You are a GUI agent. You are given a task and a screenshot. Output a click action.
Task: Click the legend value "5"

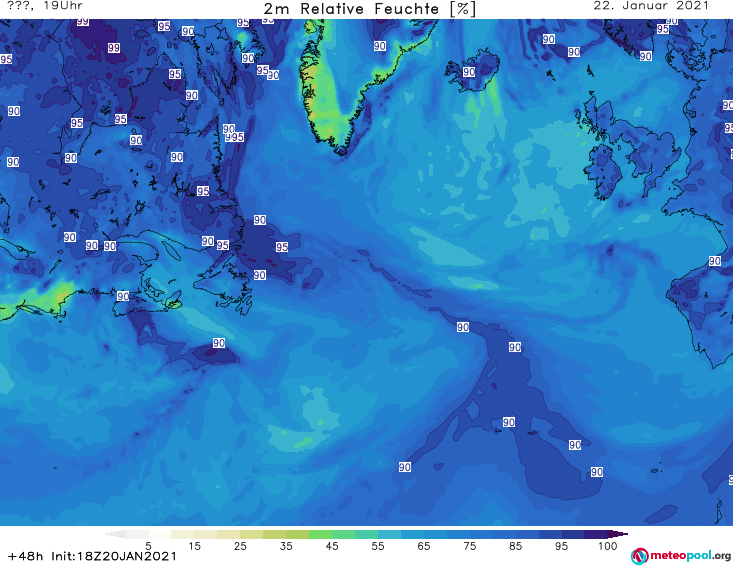coord(148,546)
